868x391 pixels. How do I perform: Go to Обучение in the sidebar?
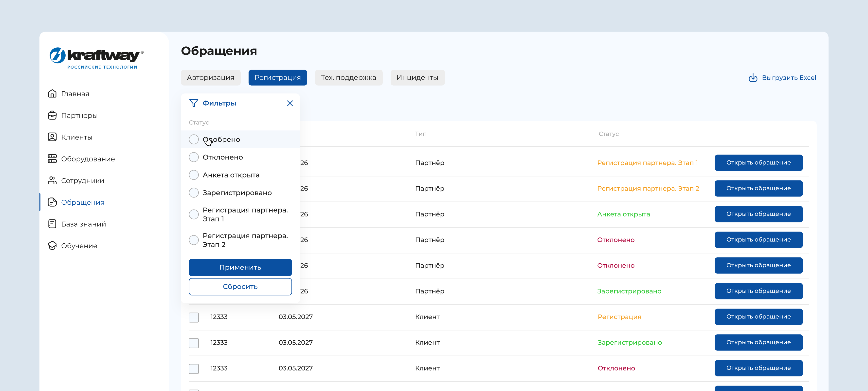[79, 246]
